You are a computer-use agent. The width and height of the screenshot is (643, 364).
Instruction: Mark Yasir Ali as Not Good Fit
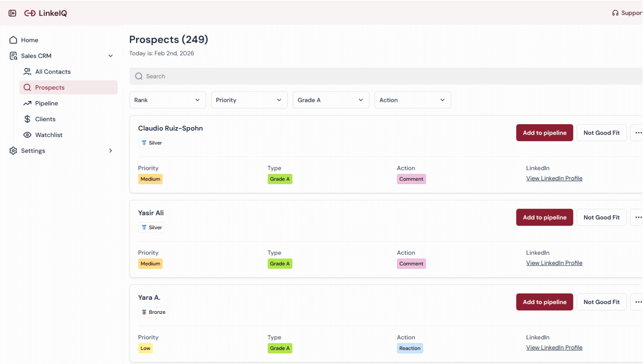pos(601,218)
